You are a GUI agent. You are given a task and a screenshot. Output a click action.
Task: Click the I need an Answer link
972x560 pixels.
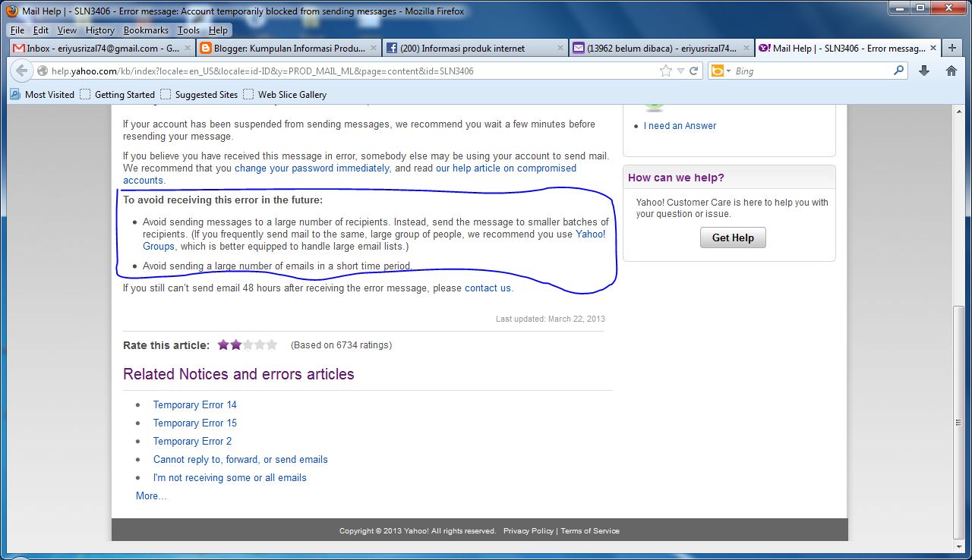click(680, 126)
